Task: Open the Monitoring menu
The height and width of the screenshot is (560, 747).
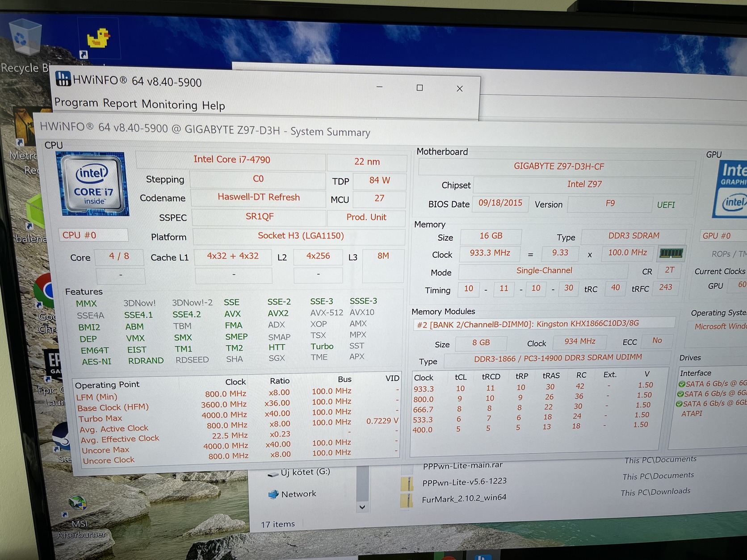Action: [x=170, y=104]
